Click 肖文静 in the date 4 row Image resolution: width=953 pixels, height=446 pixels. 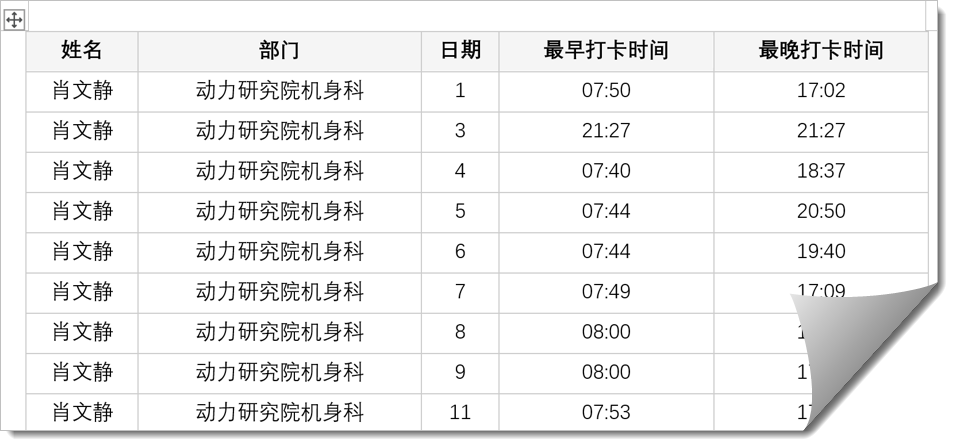pos(82,171)
